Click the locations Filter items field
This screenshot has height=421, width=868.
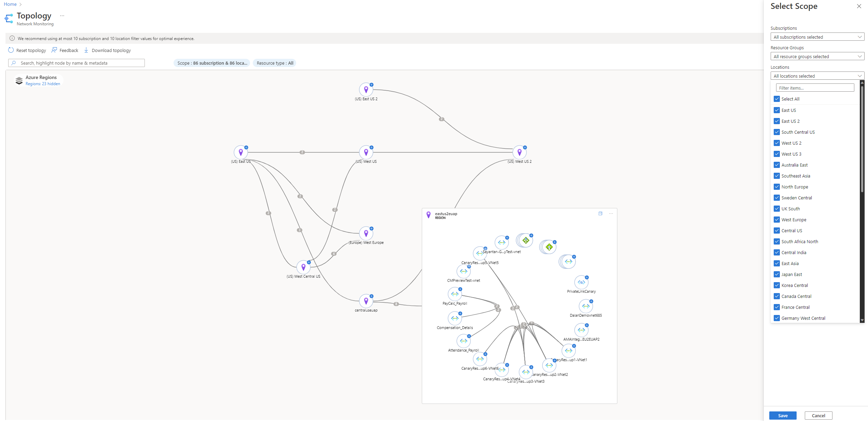point(815,88)
